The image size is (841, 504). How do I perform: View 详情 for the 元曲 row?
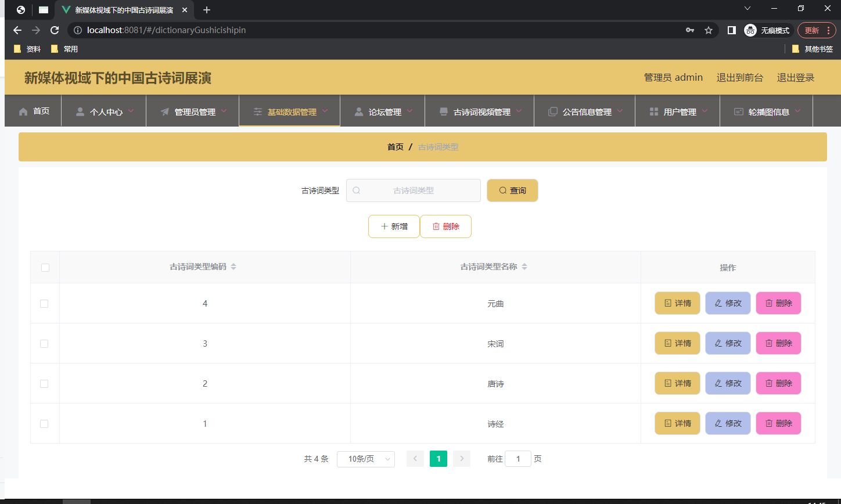677,303
